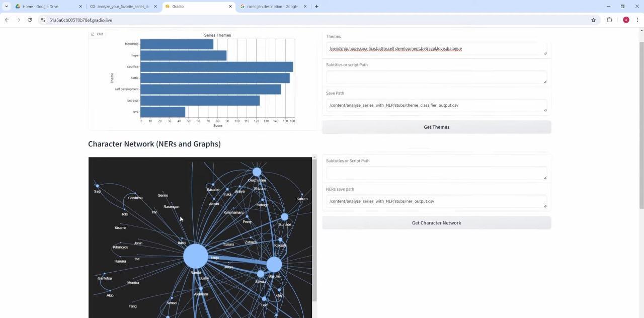Click the page vertical scrollbar

tap(641, 126)
